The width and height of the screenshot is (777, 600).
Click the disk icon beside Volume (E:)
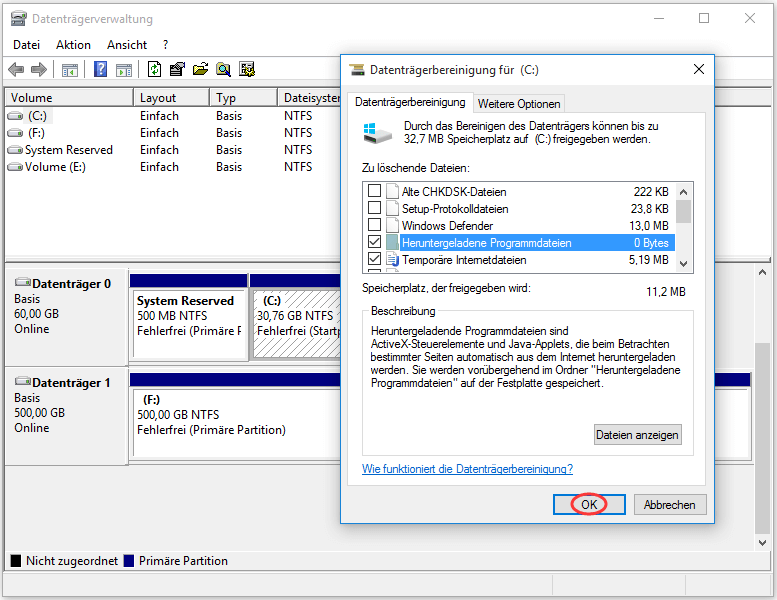[15, 167]
